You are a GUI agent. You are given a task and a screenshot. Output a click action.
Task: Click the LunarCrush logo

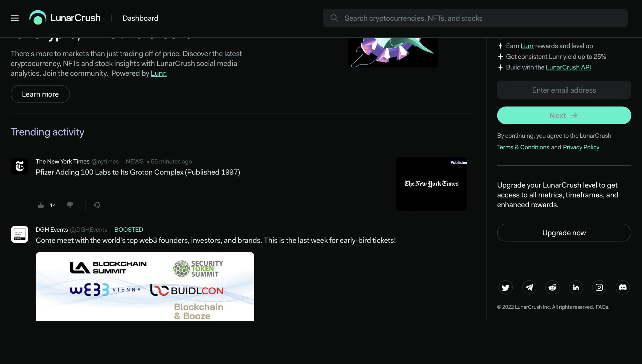(65, 18)
